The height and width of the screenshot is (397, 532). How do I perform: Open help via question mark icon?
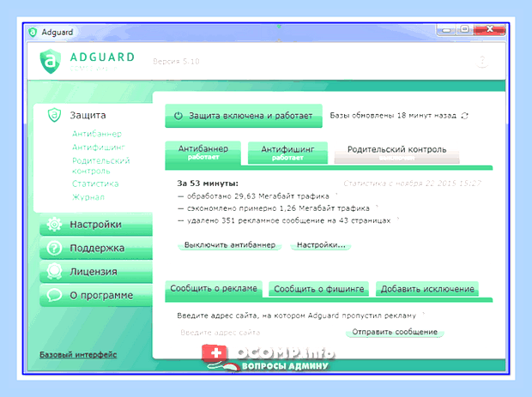click(x=481, y=62)
